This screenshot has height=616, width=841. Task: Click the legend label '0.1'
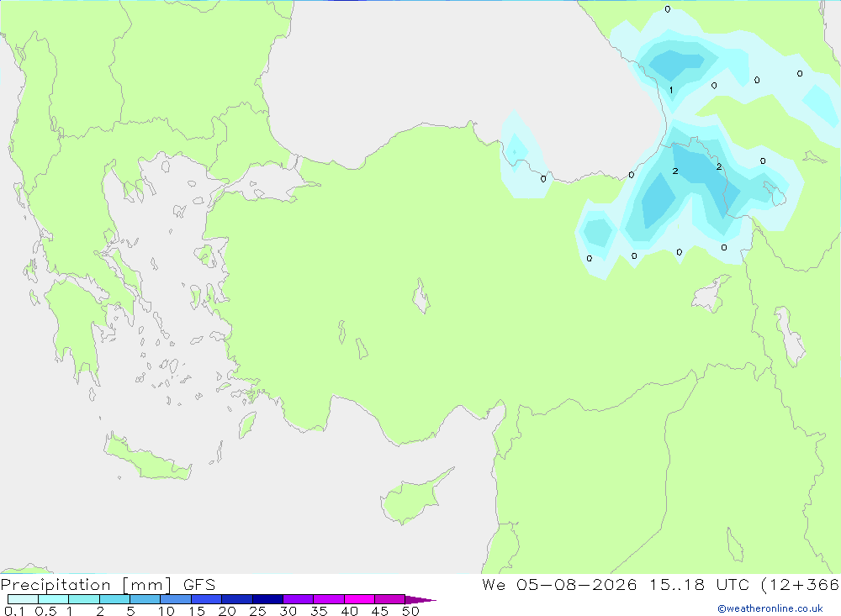pyautogui.click(x=14, y=611)
